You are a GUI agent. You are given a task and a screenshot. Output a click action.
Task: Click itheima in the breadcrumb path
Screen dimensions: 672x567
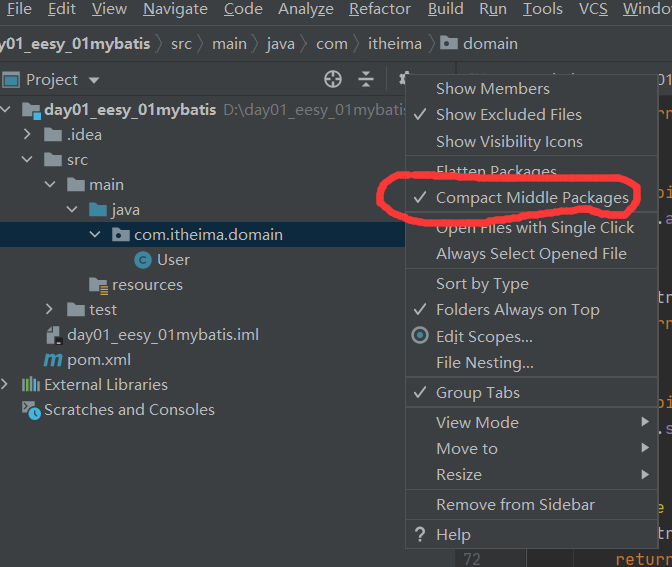tap(395, 44)
